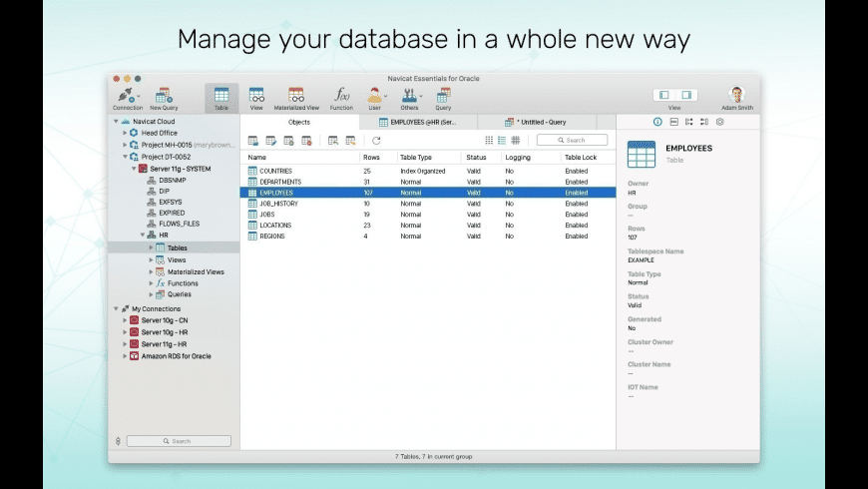Collapse Server 11g - SYSTEM node
Image resolution: width=868 pixels, height=489 pixels.
[x=134, y=169]
